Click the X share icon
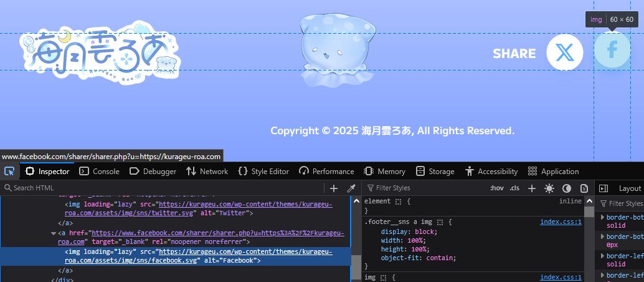The height and width of the screenshot is (282, 644). (565, 52)
